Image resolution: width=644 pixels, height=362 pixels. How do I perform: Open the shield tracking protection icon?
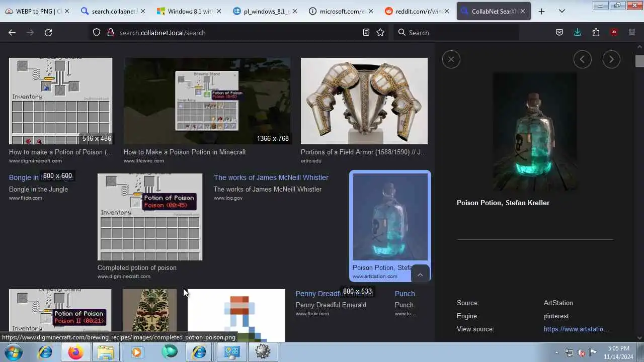(97, 33)
